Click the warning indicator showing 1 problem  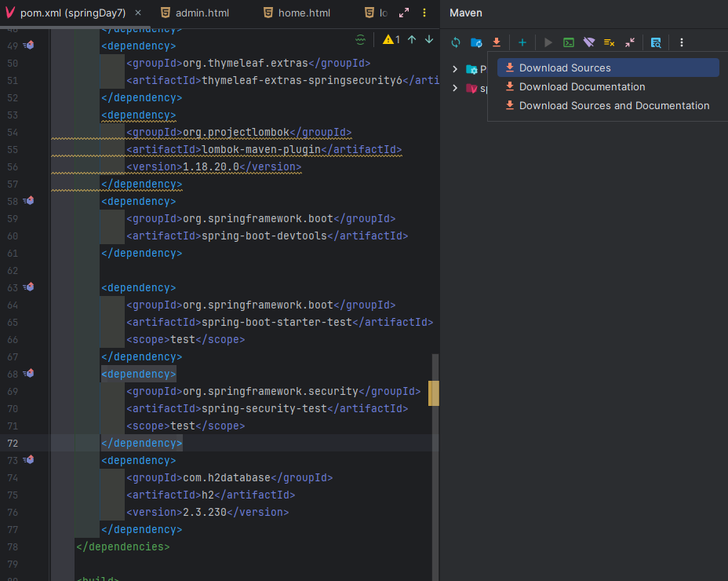point(391,39)
